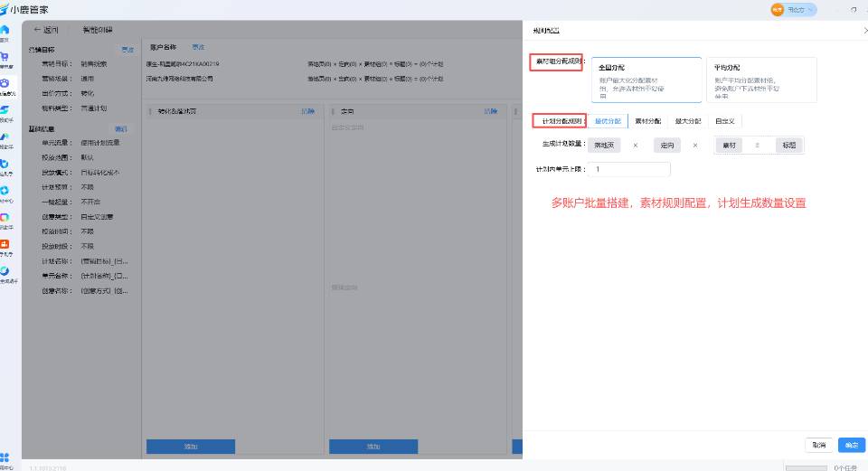The image size is (868, 471).
Task: Open the shopping cart icon in sidebar
Action: pyautogui.click(x=5, y=57)
